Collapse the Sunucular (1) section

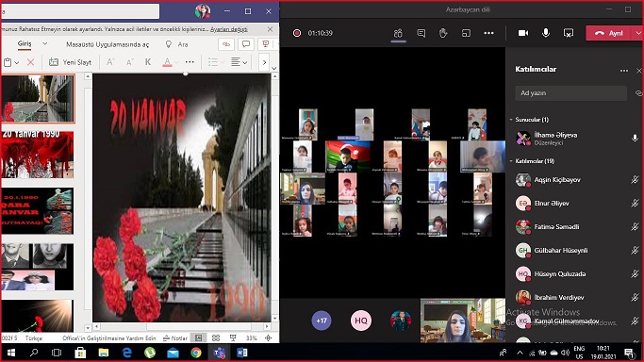[511, 120]
